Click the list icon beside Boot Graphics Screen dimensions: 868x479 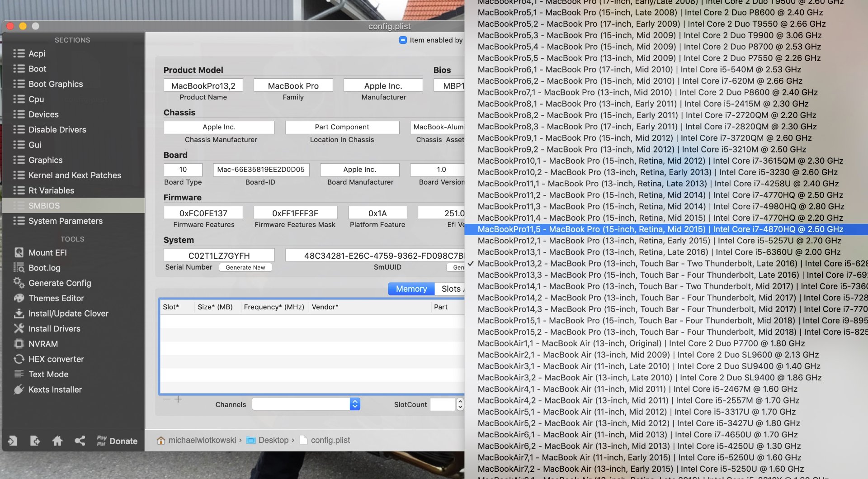pos(19,84)
